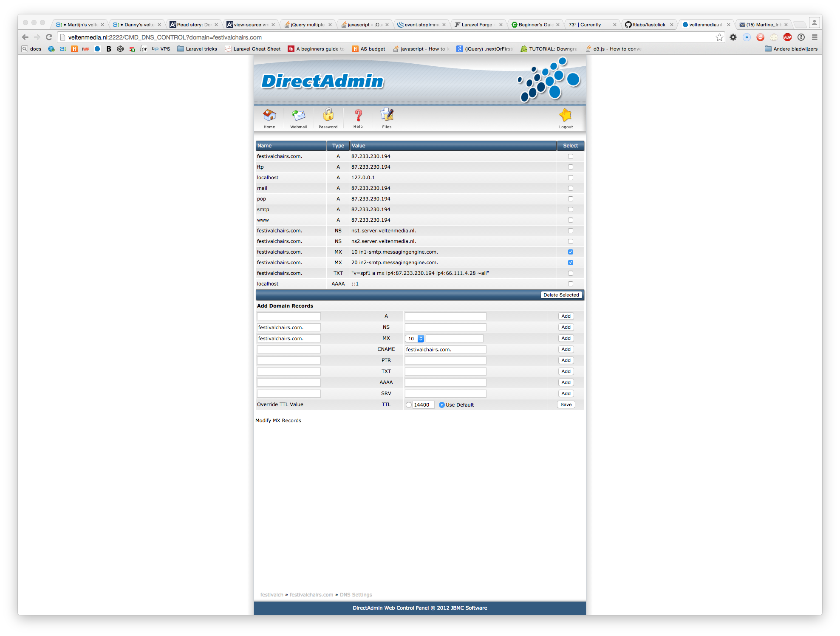
Task: Tick the www A record checkbox
Action: point(571,220)
